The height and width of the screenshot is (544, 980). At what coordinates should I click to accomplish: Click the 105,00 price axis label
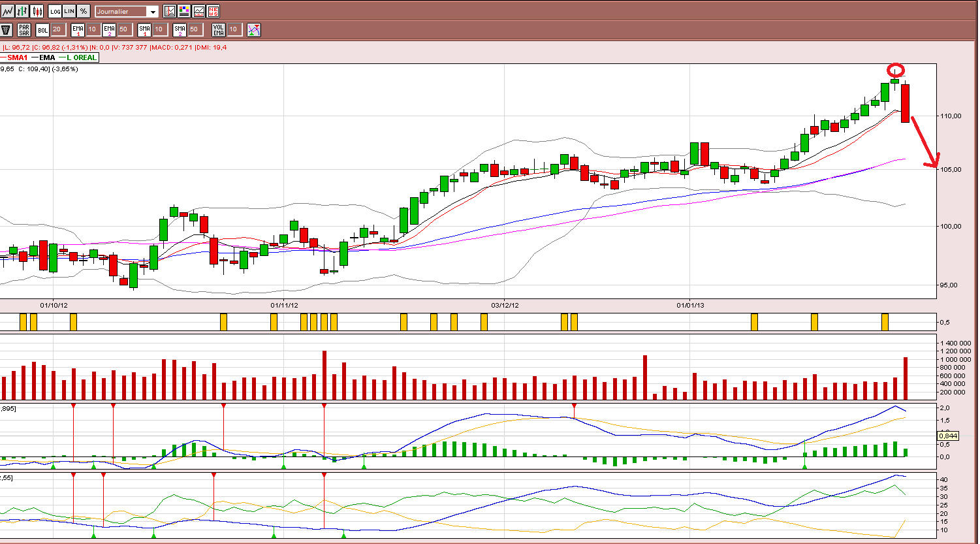[951, 170]
